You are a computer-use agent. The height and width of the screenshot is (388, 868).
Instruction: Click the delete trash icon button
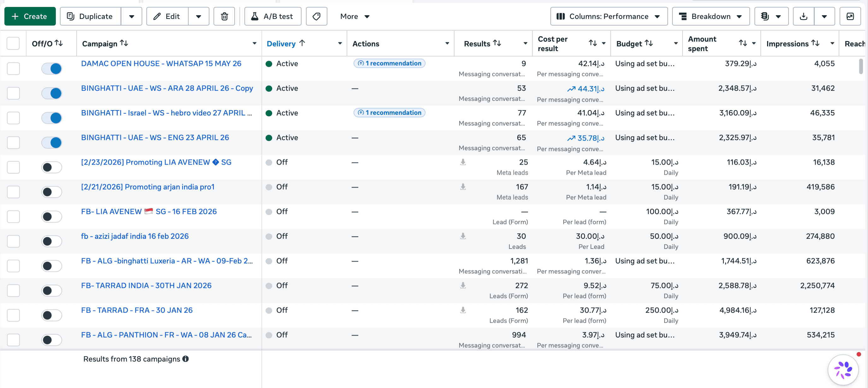click(x=224, y=16)
